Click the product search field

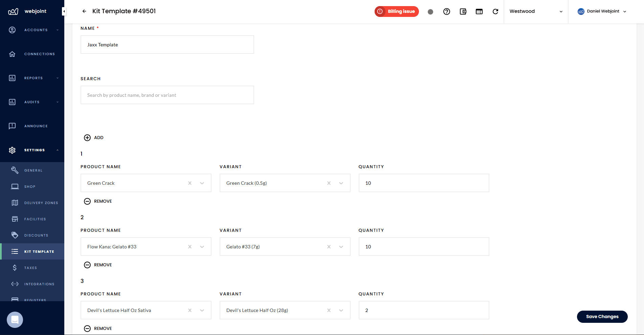(167, 95)
